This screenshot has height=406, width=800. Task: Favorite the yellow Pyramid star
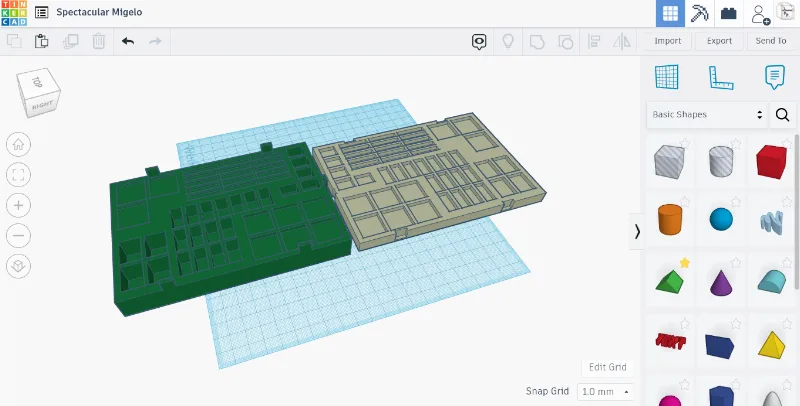click(x=786, y=323)
